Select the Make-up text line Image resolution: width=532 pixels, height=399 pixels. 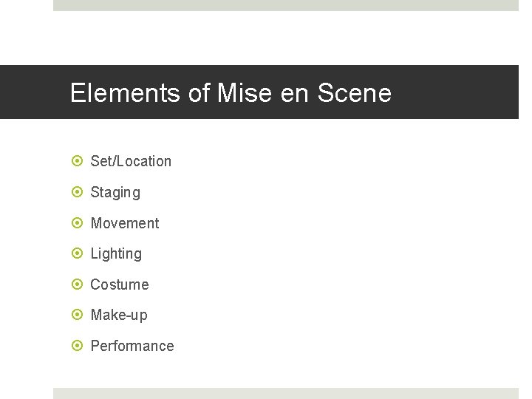pos(119,315)
